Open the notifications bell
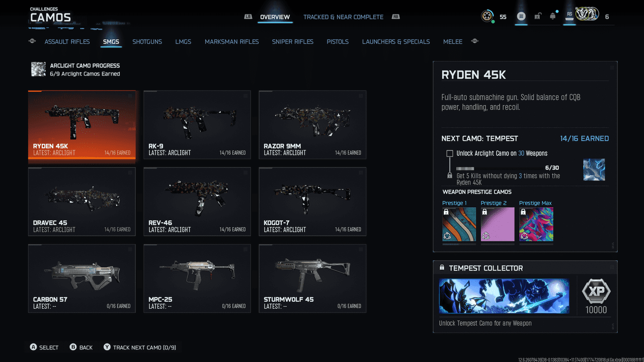Image resolution: width=644 pixels, height=362 pixels. [x=553, y=17]
